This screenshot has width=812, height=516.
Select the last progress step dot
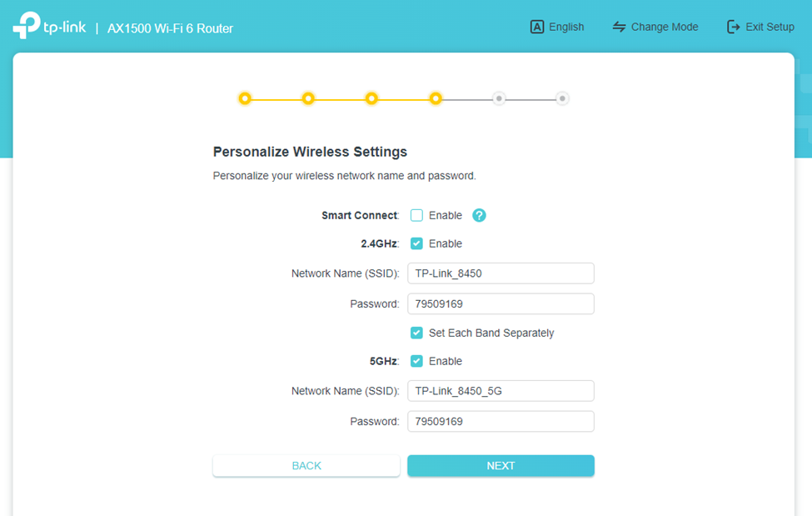(x=562, y=98)
